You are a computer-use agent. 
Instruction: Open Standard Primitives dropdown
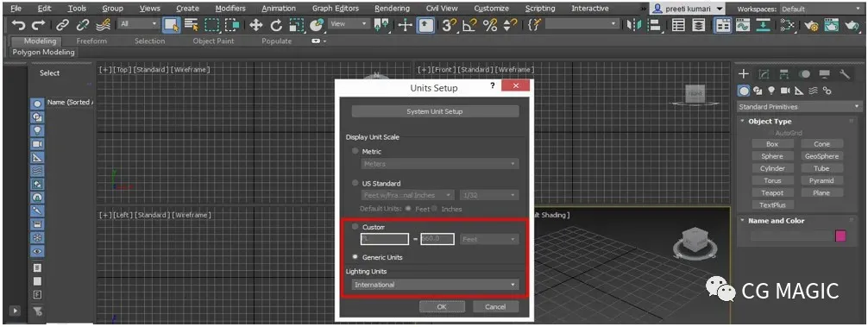tap(800, 107)
